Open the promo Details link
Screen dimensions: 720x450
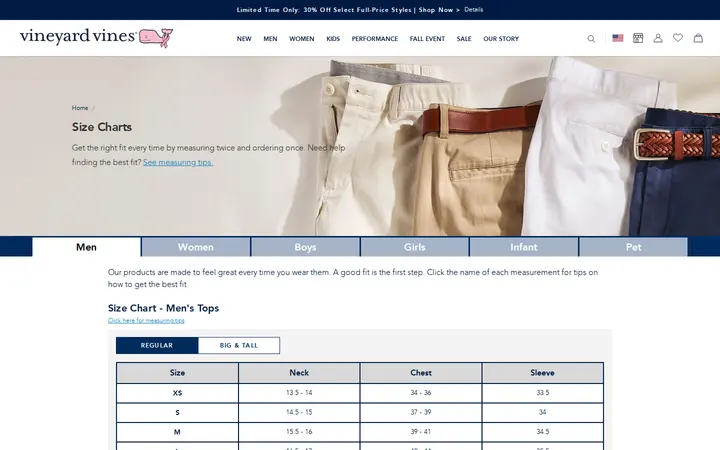473,10
